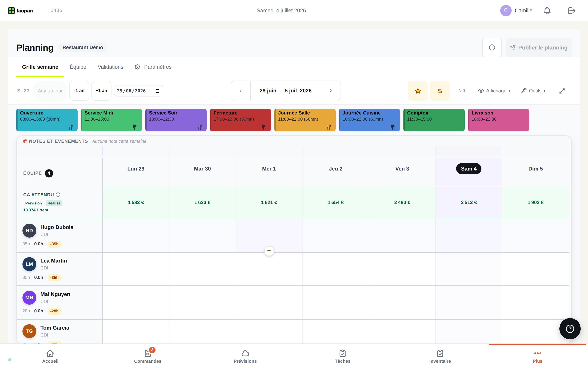This screenshot has width=588, height=368.
Task: Click fork icon on Ouverture shift
Action: pyautogui.click(x=71, y=127)
